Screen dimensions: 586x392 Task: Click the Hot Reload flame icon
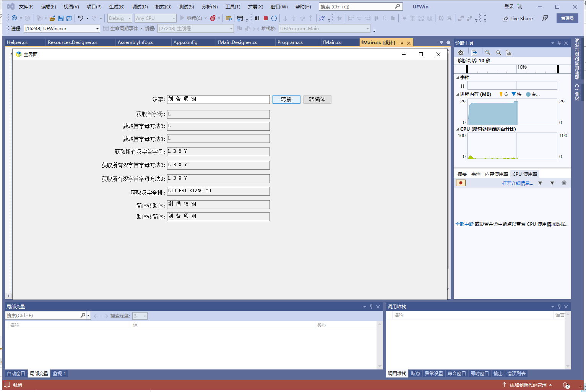click(213, 18)
